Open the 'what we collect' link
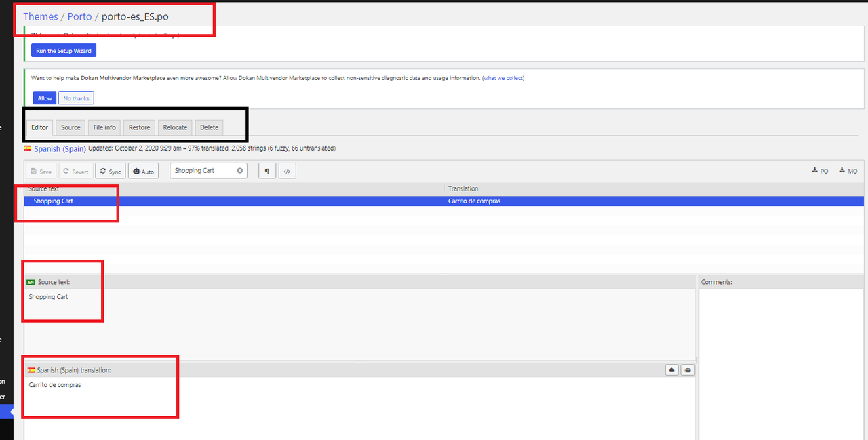Screen dimensions: 868x440 503,78
